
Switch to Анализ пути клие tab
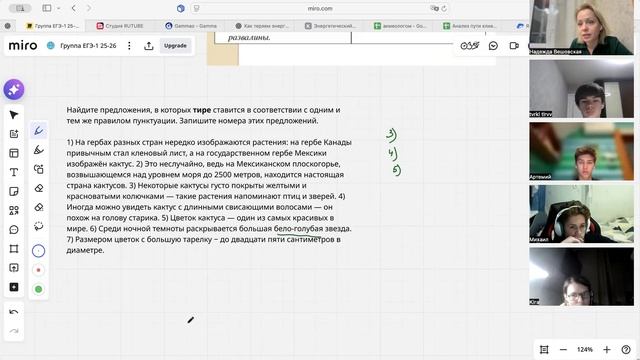click(x=469, y=26)
